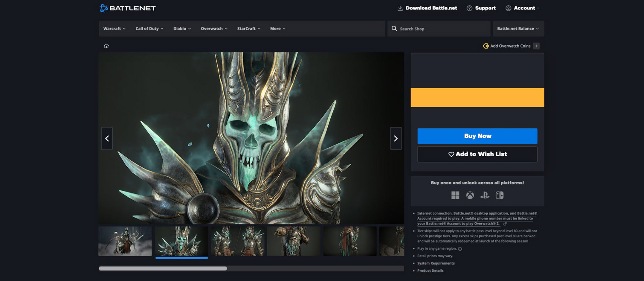The height and width of the screenshot is (281, 644).
Task: Click the PlayStation platform icon
Action: pos(485,195)
